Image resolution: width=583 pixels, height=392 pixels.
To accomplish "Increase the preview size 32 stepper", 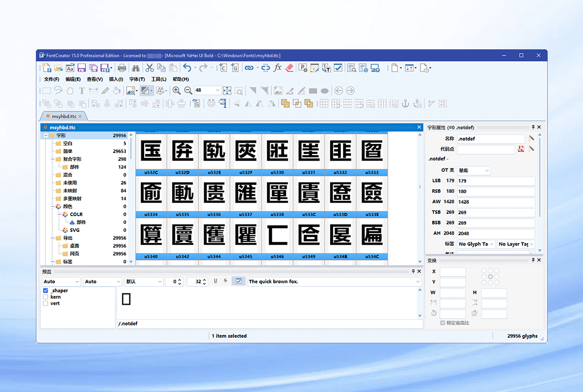I will [x=204, y=280].
